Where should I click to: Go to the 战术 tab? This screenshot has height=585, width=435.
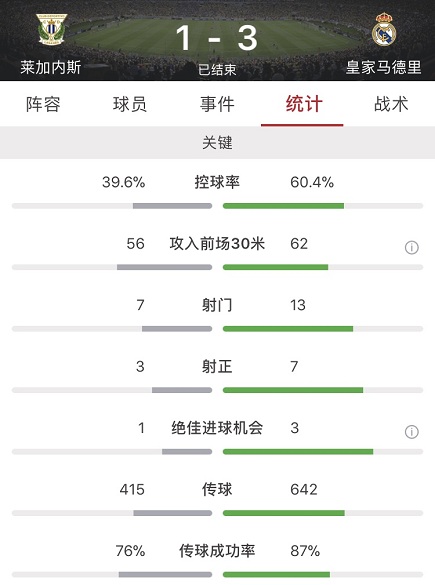pyautogui.click(x=391, y=104)
